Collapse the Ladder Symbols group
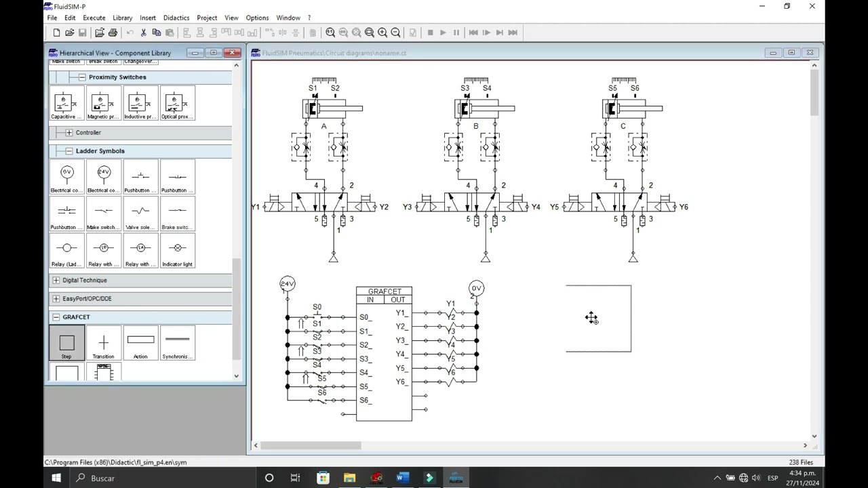 tap(69, 151)
